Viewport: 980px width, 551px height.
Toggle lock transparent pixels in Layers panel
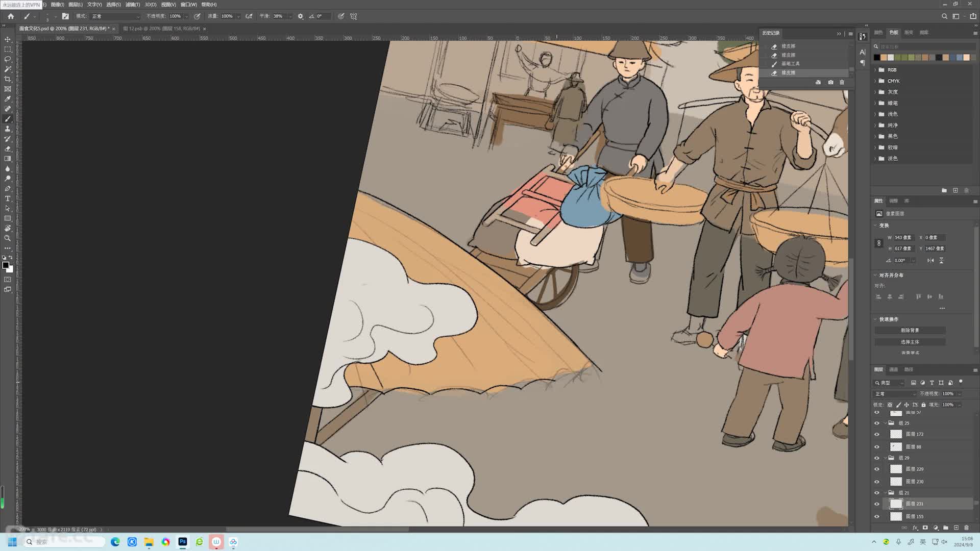(890, 405)
